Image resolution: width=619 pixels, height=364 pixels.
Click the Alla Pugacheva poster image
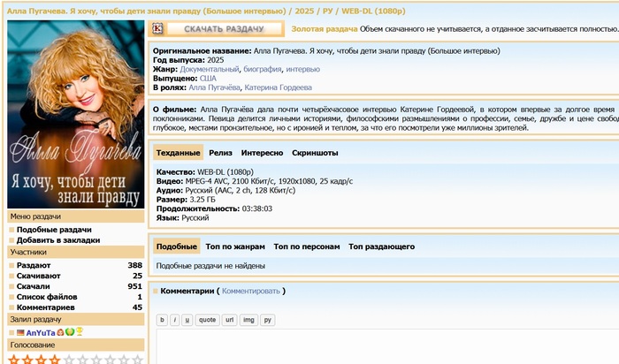(75, 115)
